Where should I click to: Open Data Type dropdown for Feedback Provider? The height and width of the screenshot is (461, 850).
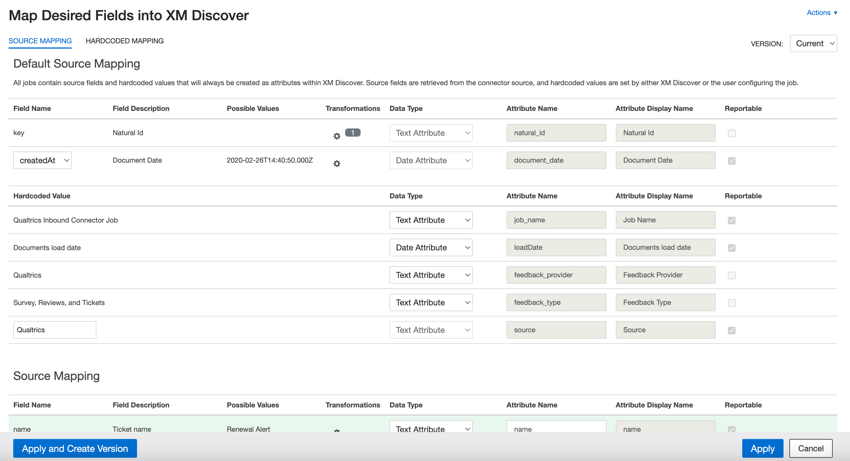(430, 275)
